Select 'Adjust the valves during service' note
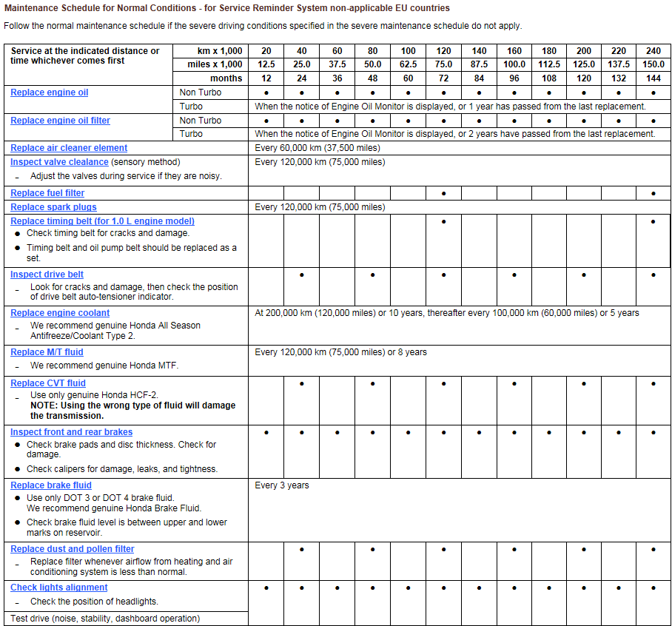672x626 pixels. click(126, 176)
